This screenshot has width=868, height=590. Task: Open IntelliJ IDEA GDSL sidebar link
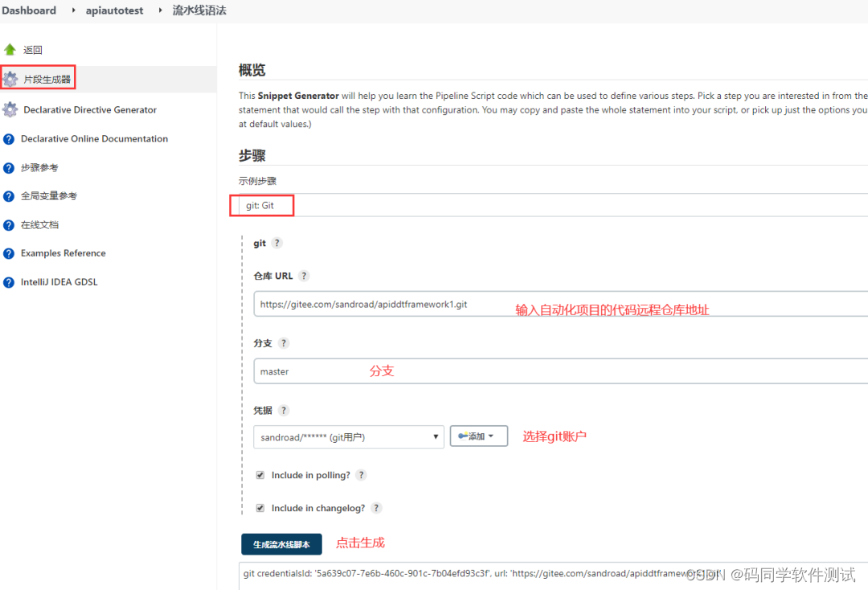click(x=59, y=282)
